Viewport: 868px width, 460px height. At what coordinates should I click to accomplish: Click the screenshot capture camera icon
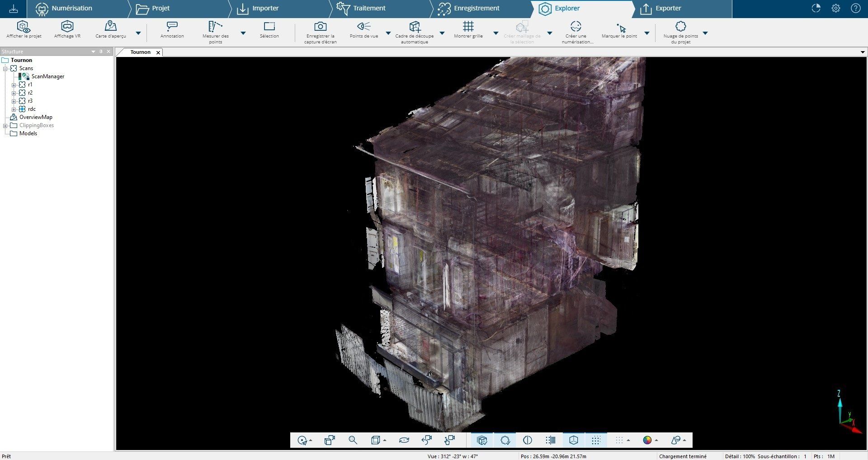click(x=320, y=27)
